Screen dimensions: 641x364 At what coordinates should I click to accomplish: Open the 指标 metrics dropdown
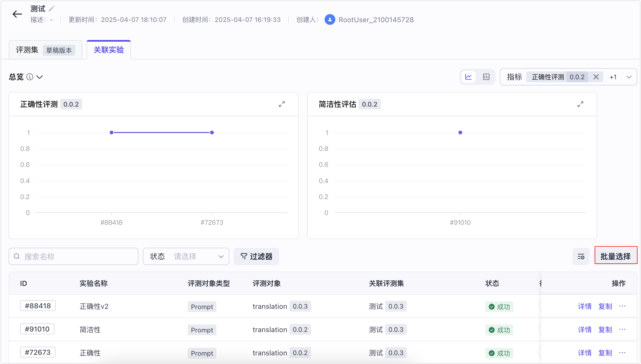tap(629, 77)
